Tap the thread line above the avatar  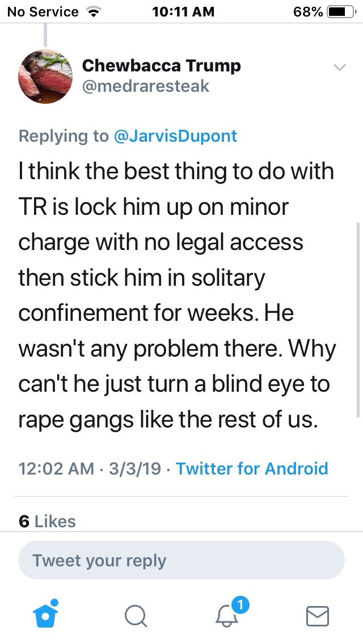point(45,34)
